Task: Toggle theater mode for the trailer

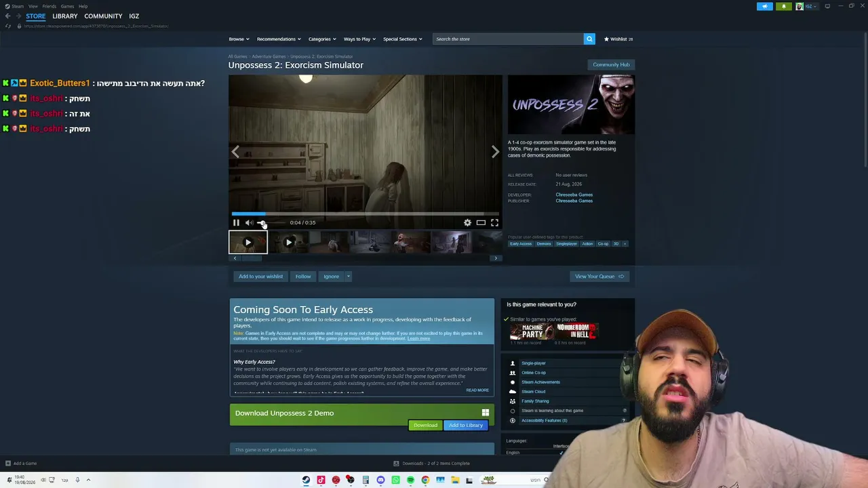Action: point(481,222)
